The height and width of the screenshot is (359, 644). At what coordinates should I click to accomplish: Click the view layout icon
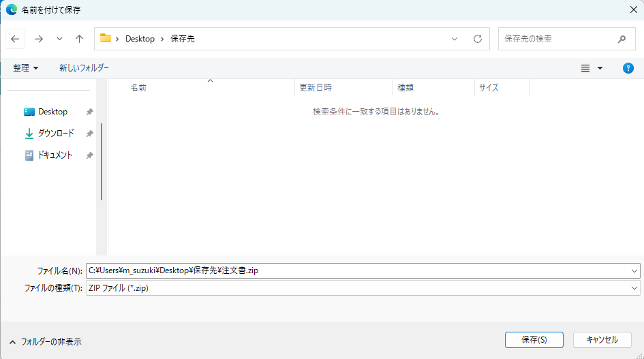click(585, 68)
